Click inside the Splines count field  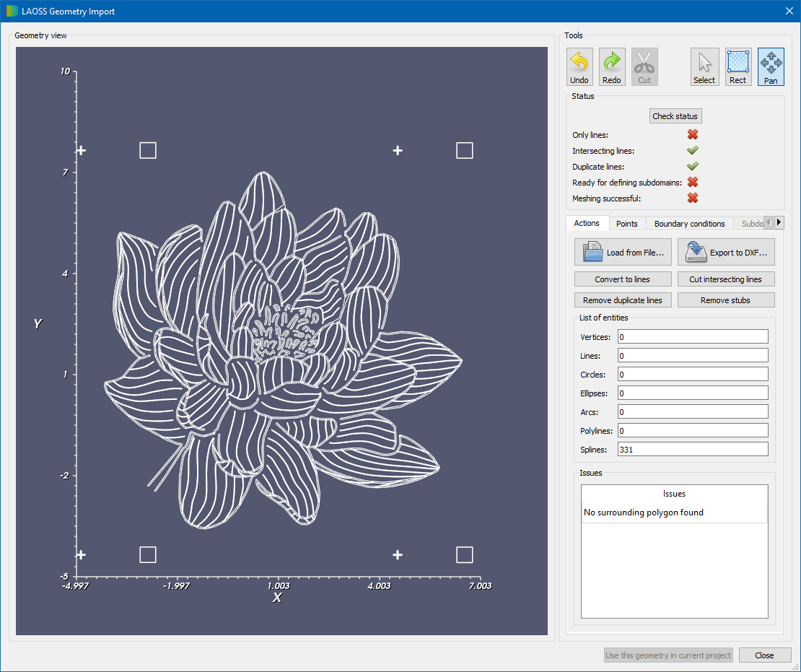point(692,449)
